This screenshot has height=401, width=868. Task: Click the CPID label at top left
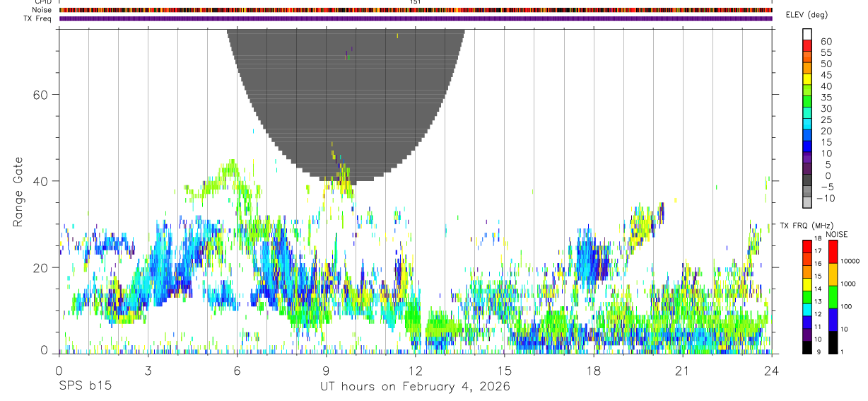tap(42, 2)
